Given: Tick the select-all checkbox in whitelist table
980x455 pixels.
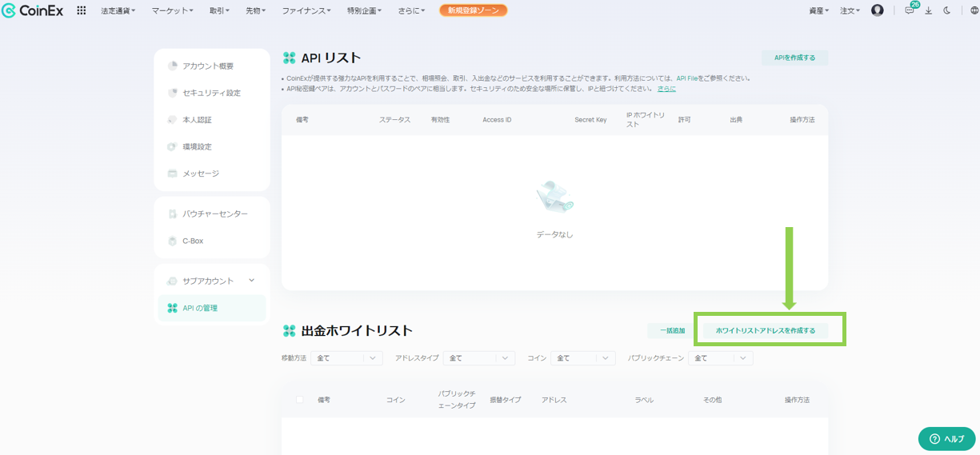Looking at the screenshot, I should [300, 399].
